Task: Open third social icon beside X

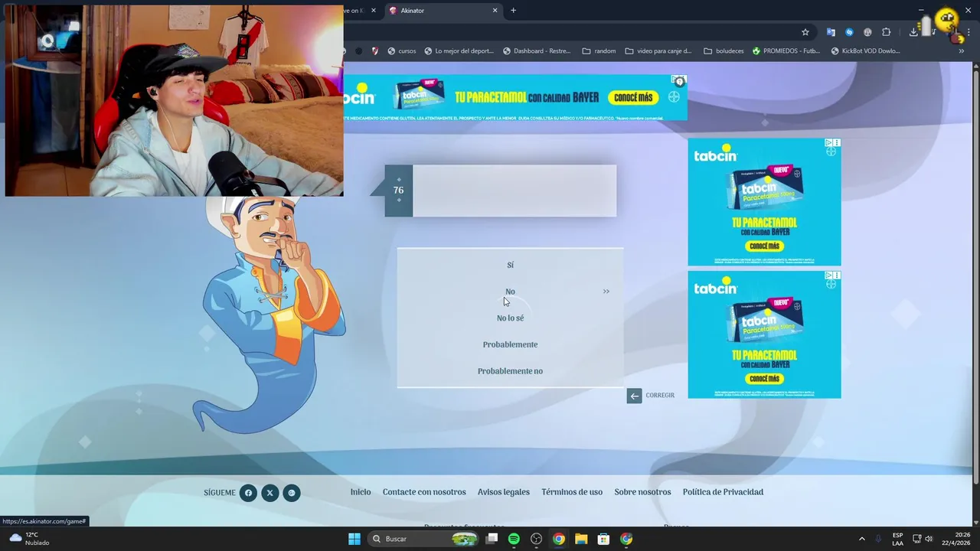Action: 292,493
